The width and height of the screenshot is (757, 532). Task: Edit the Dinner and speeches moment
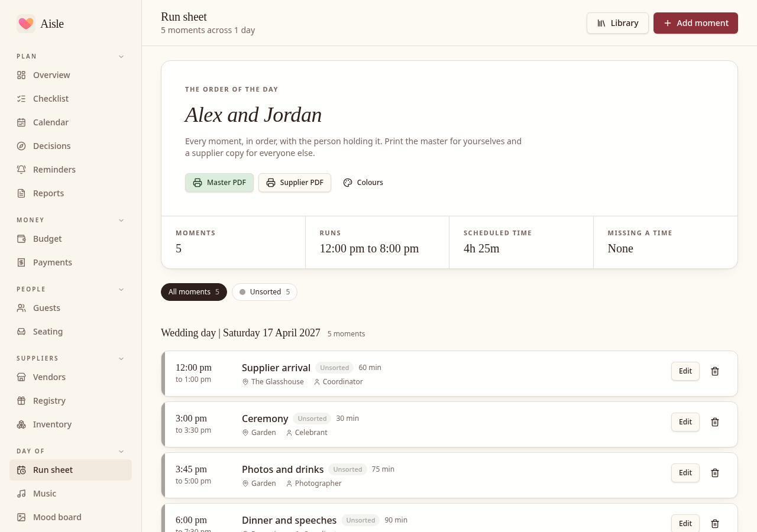tap(685, 524)
